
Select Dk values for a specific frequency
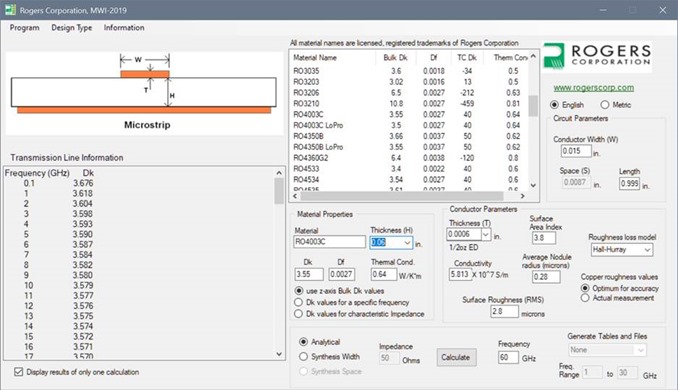[x=298, y=302]
